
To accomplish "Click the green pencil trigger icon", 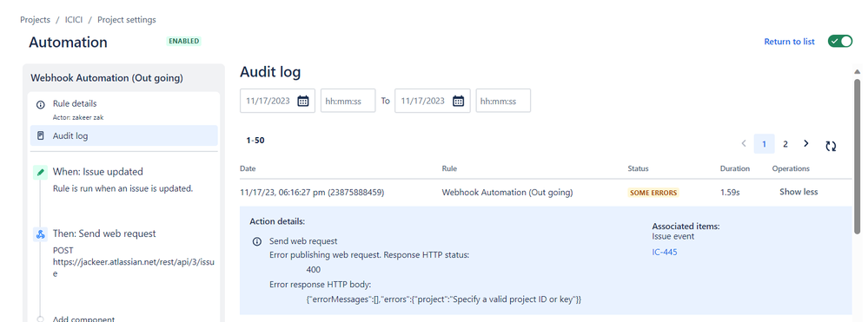I will 41,172.
